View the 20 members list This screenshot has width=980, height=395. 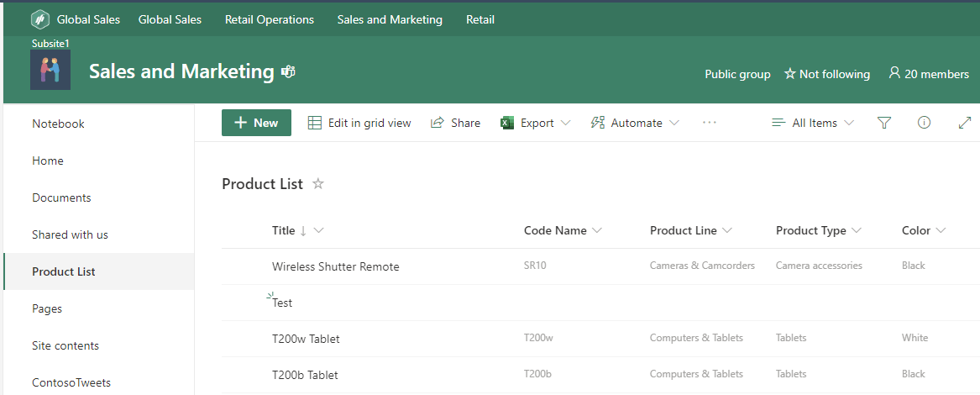tap(928, 74)
